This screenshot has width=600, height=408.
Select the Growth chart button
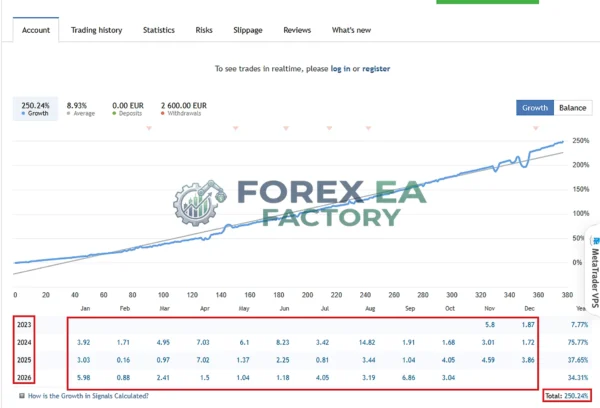pyautogui.click(x=535, y=108)
